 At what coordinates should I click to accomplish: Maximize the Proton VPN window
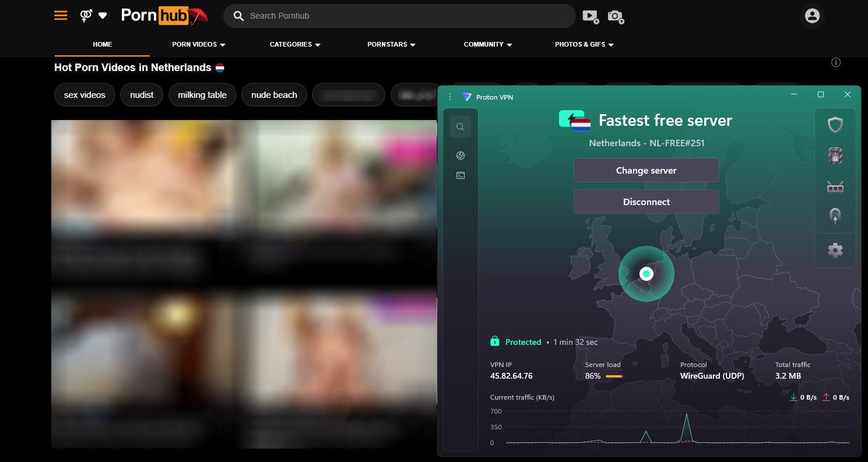pyautogui.click(x=821, y=94)
